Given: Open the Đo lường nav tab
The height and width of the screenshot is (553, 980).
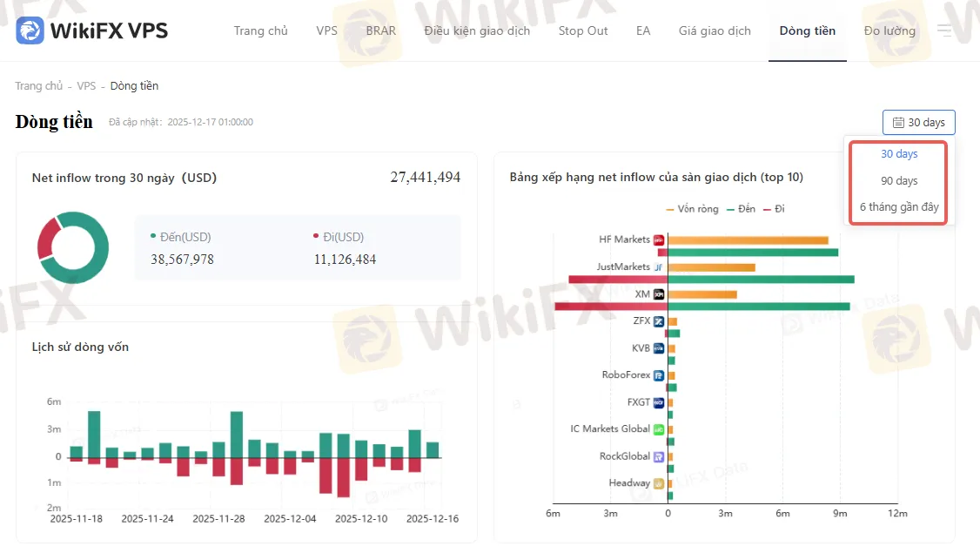Looking at the screenshot, I should 889,30.
